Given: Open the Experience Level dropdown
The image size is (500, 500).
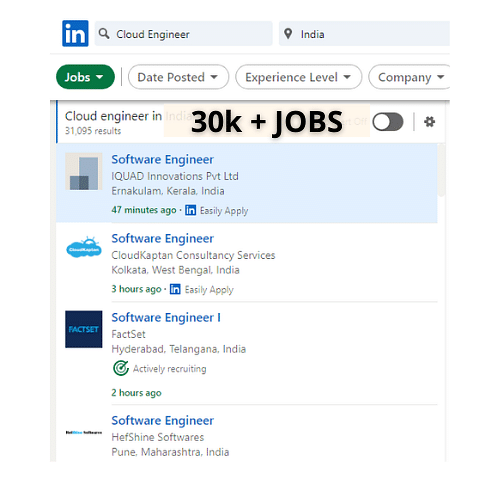Looking at the screenshot, I should pyautogui.click(x=299, y=77).
